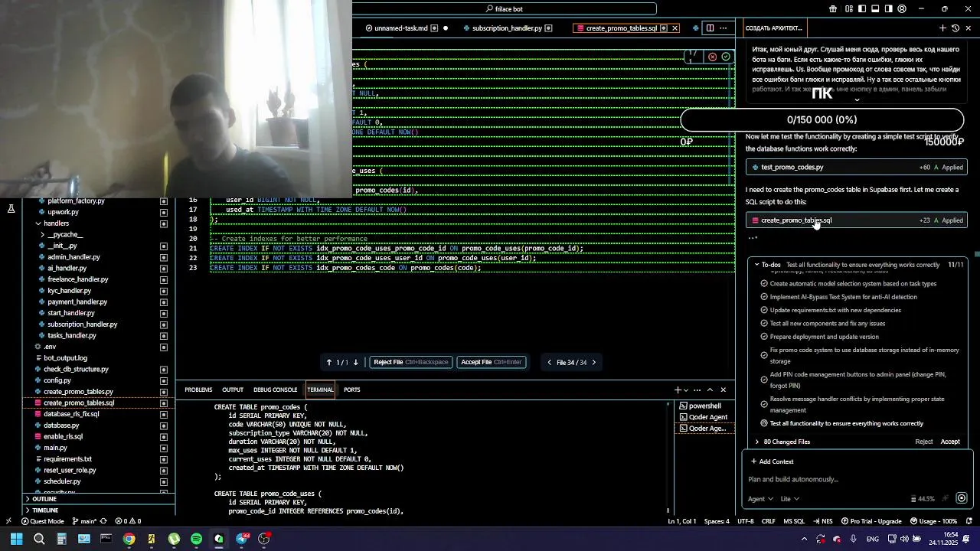The height and width of the screenshot is (551, 980).
Task: Create a new terminal with plus icon
Action: coord(678,390)
